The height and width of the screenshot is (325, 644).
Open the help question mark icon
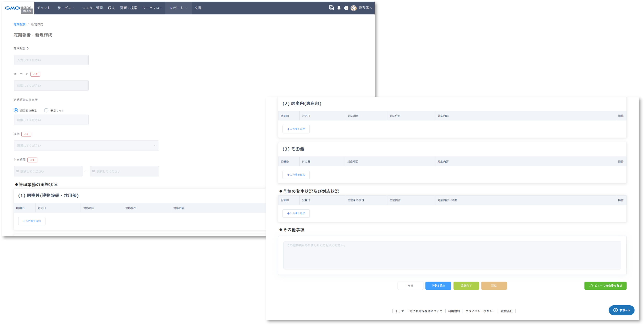(346, 8)
